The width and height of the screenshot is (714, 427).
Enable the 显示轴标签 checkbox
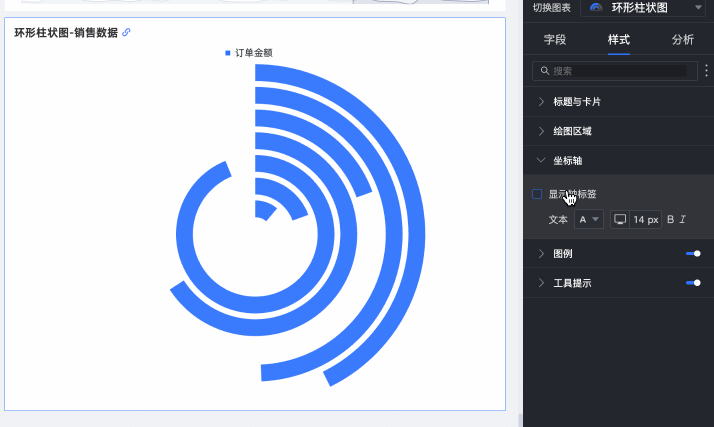[x=537, y=194]
